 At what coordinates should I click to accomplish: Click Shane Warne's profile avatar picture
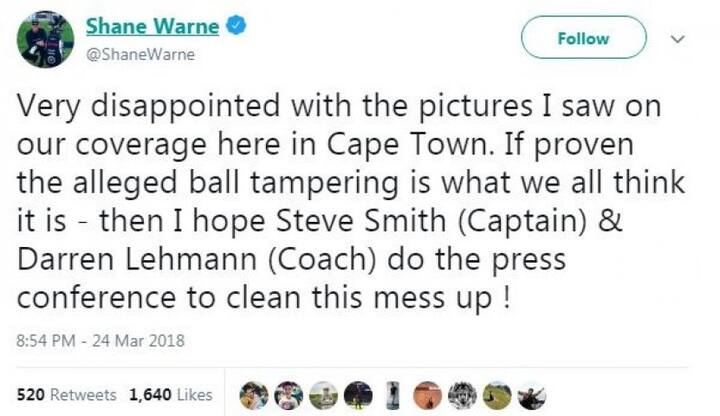pos(45,39)
